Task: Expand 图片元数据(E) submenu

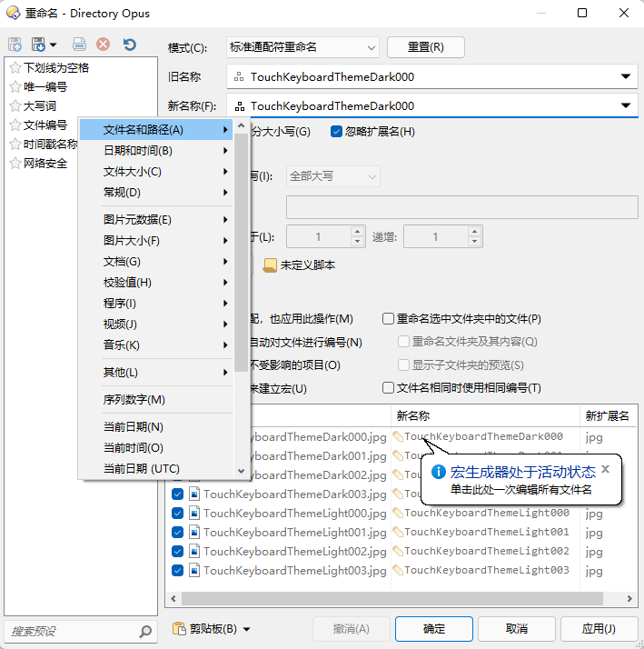Action: (156, 220)
